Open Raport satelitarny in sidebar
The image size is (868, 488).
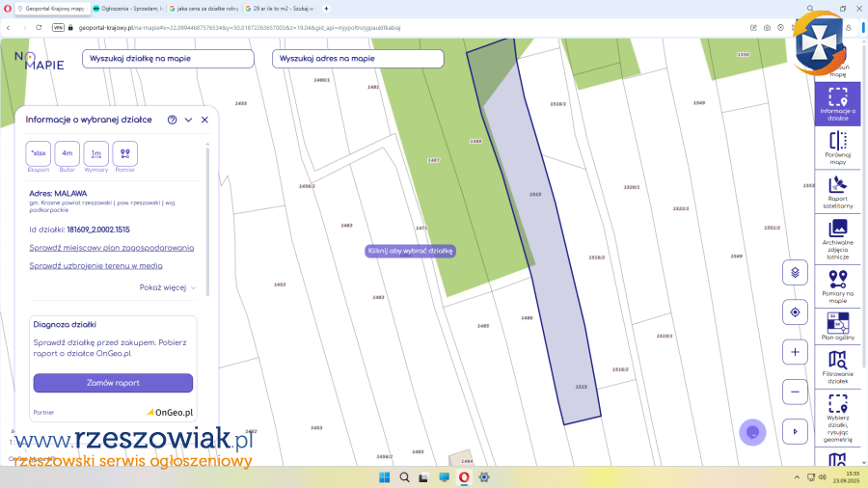click(x=838, y=190)
